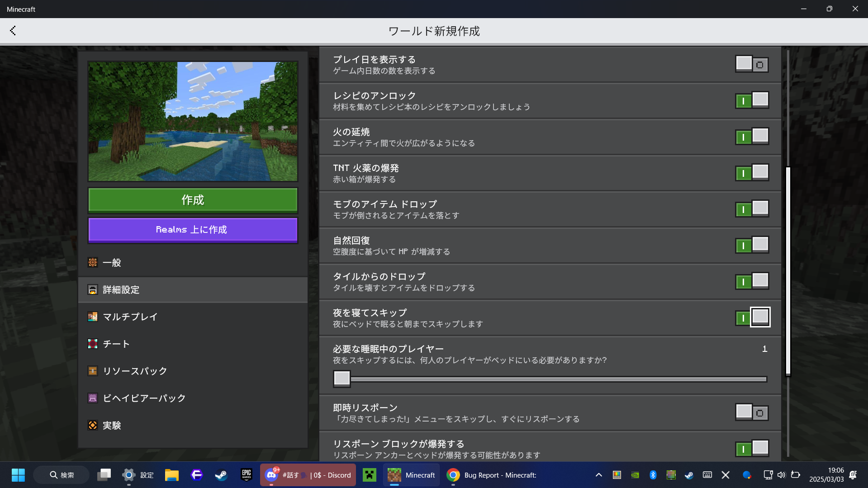Open Epic Games Launcher in taskbar
The image size is (868, 488).
247,475
